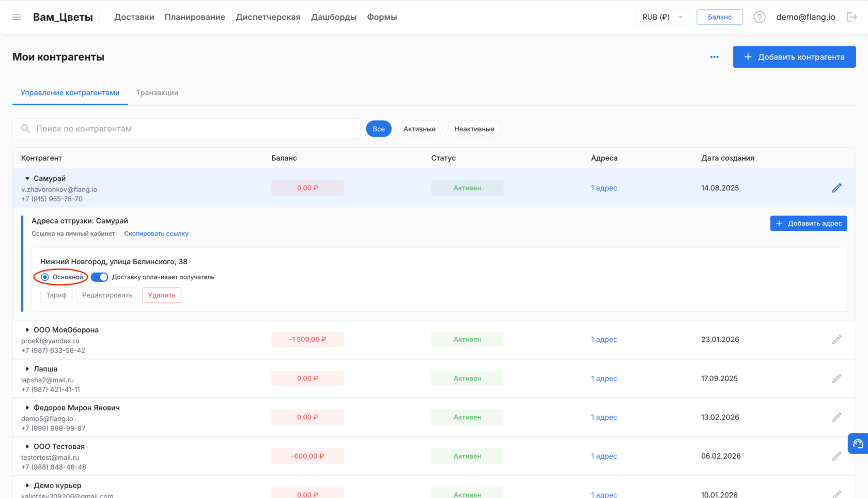The image size is (868, 498).
Task: Expand the Федоров Мирон Янович row
Action: pos(27,408)
